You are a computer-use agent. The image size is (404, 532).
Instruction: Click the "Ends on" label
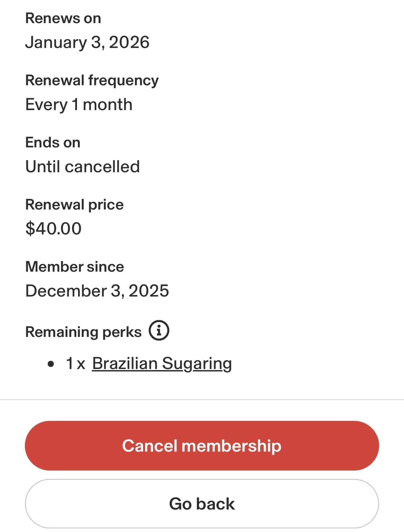[x=53, y=142]
